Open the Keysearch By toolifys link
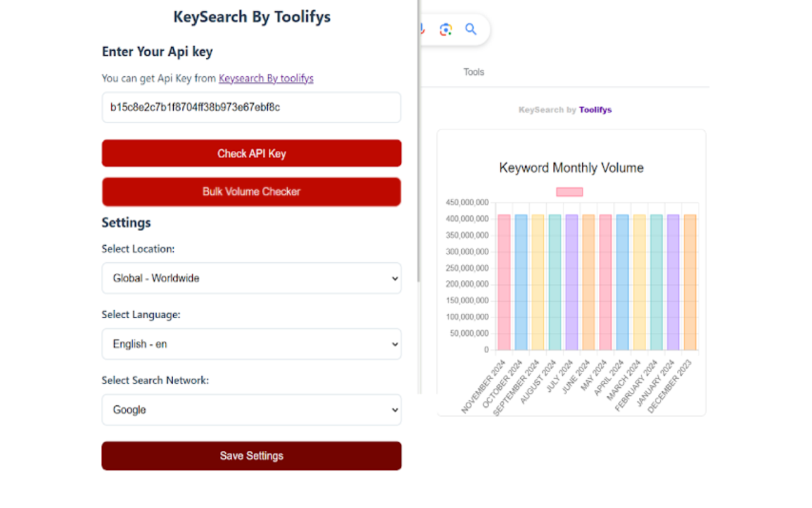The height and width of the screenshot is (508, 812). [x=266, y=78]
